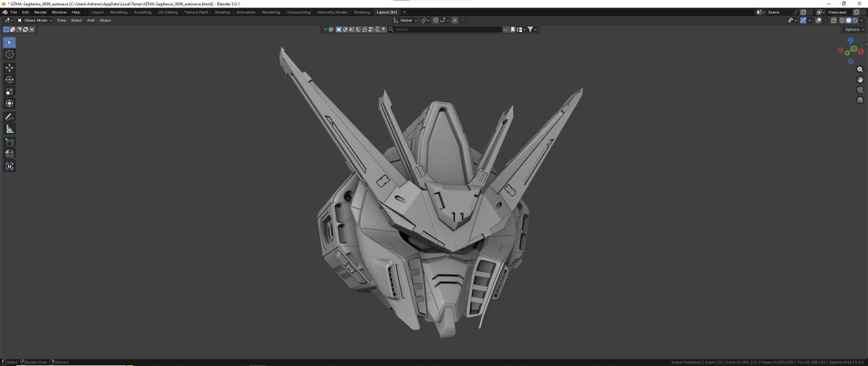Click the blue Z axis on the gizmo
The image size is (868, 366).
pyautogui.click(x=851, y=41)
